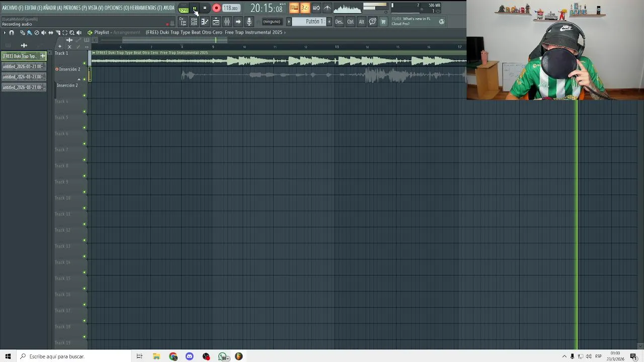
Task: Select the slice tool icon
Action: pos(58,33)
